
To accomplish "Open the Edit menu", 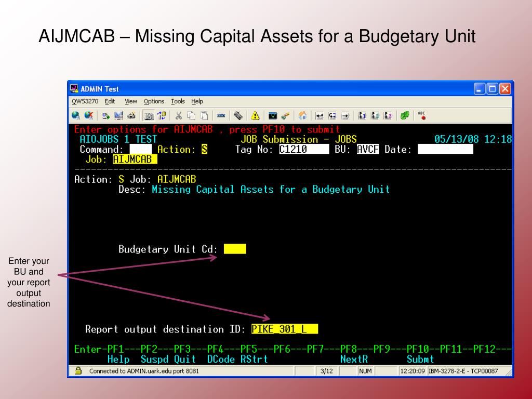I will (110, 101).
